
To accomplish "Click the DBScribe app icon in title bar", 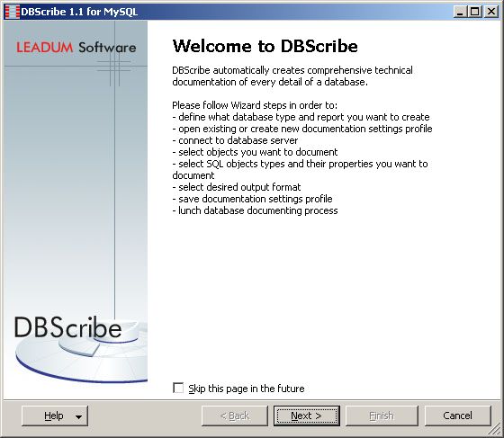I will click(13, 12).
